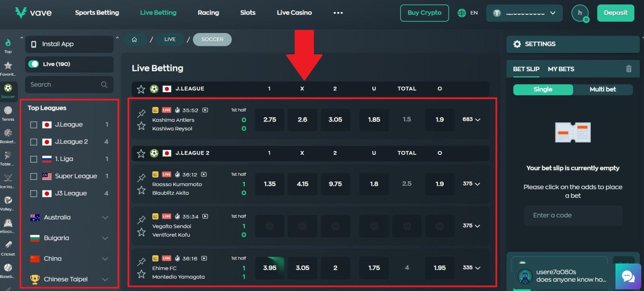Expand the 683 markets for Kashima match
The image size is (644, 291).
[x=471, y=120]
